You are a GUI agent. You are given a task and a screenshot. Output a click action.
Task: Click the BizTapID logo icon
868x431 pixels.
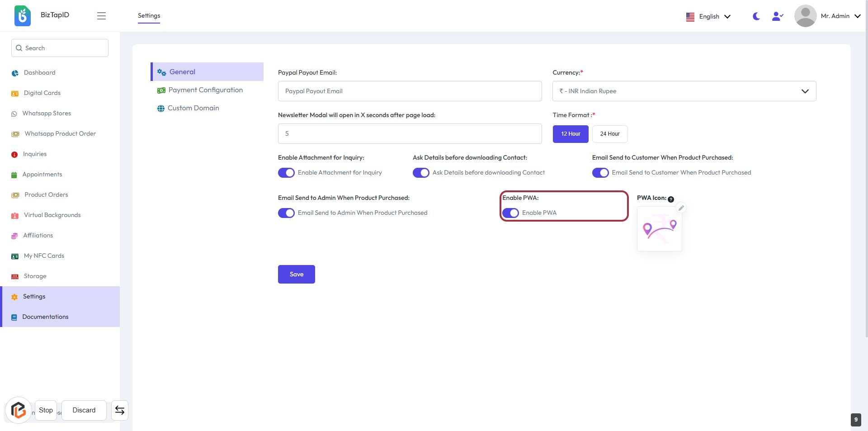[23, 16]
